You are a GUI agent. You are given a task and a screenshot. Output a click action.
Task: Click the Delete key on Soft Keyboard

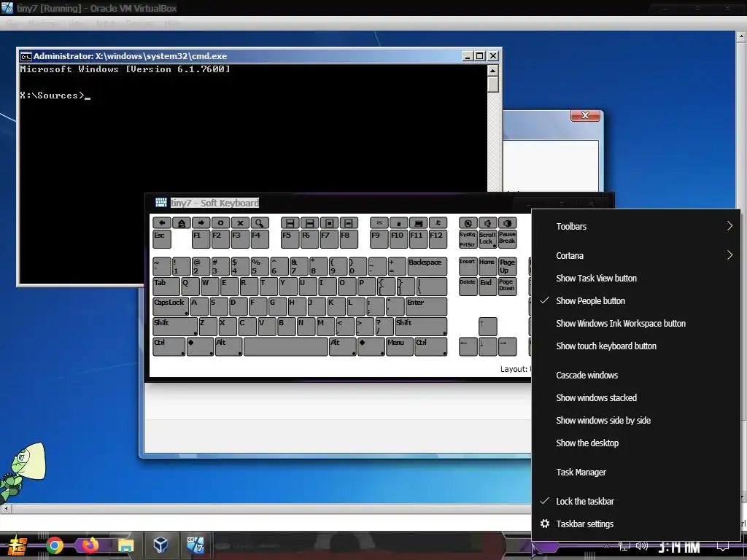[x=468, y=287]
